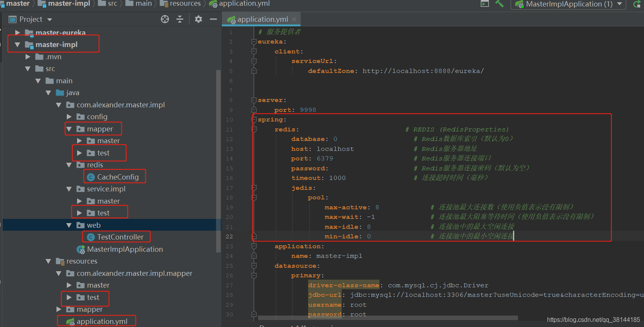Image resolution: width=644 pixels, height=327 pixels.
Task: Click the locate/scroll-from-source target icon
Action: (x=165, y=19)
